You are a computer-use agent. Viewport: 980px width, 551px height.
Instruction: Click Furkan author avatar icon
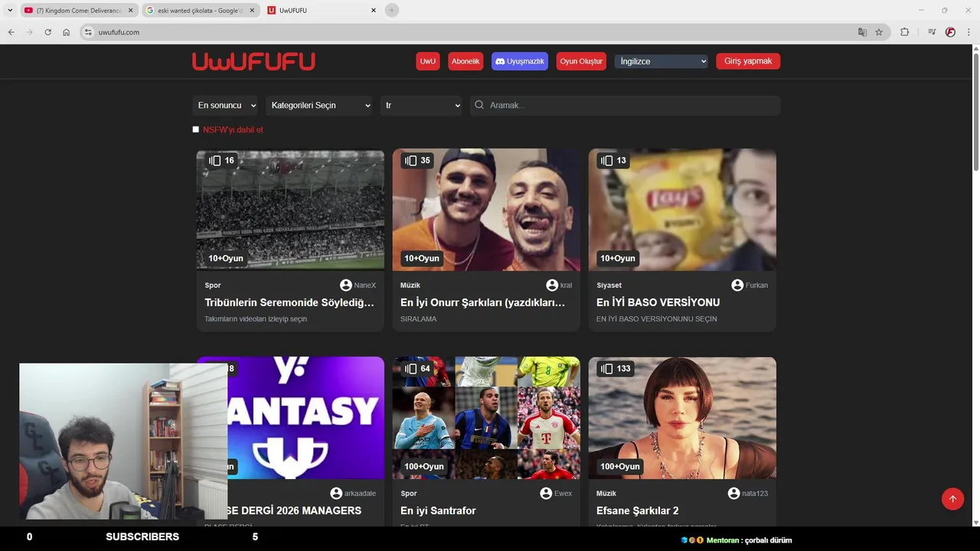(x=737, y=285)
